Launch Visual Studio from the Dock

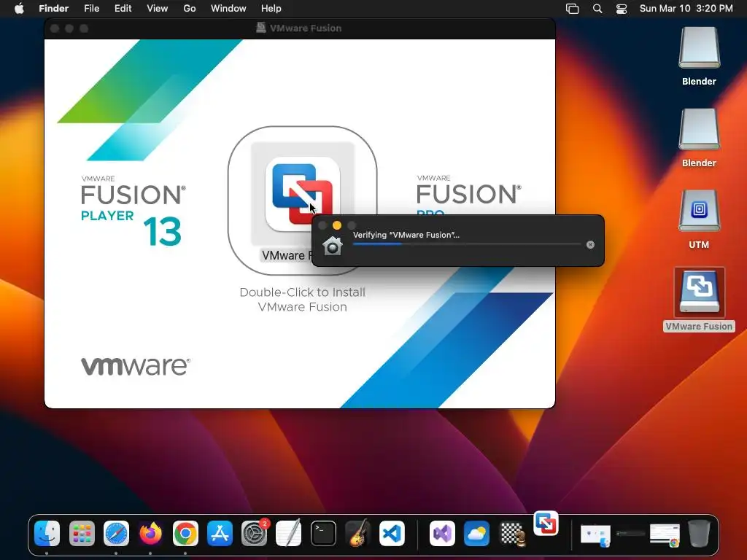[x=442, y=533]
